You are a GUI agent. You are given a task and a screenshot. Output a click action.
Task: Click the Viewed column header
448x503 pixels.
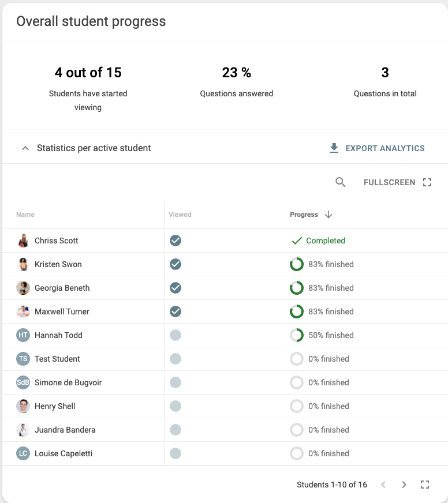(x=180, y=215)
